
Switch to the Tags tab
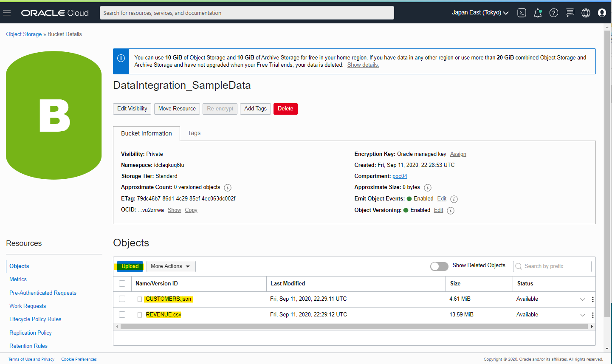pos(194,133)
